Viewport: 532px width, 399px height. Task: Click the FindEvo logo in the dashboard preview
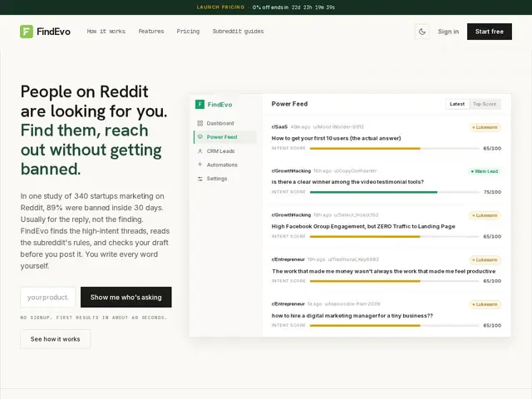[x=214, y=105]
